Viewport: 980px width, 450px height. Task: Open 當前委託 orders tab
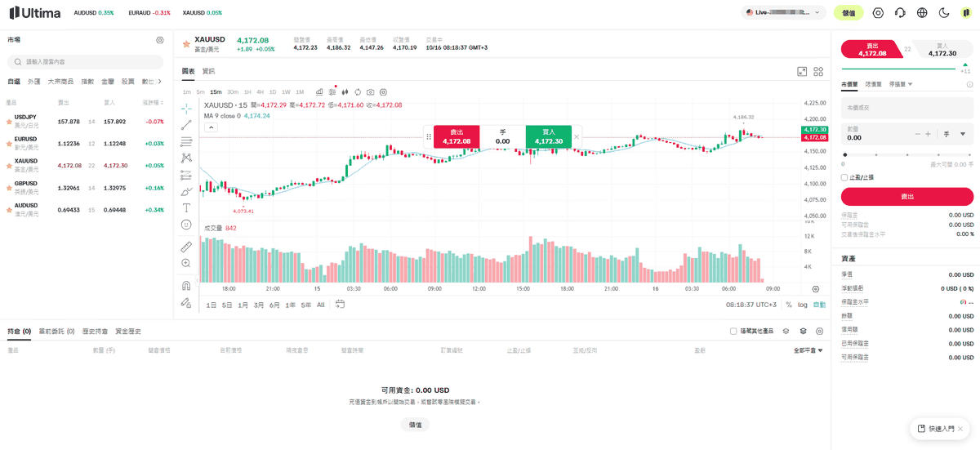pos(56,332)
